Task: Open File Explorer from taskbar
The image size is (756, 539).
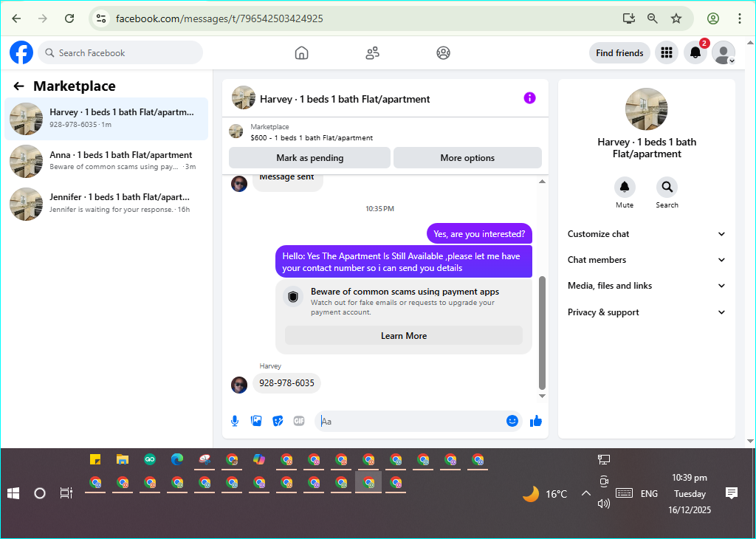Action: pyautogui.click(x=123, y=459)
